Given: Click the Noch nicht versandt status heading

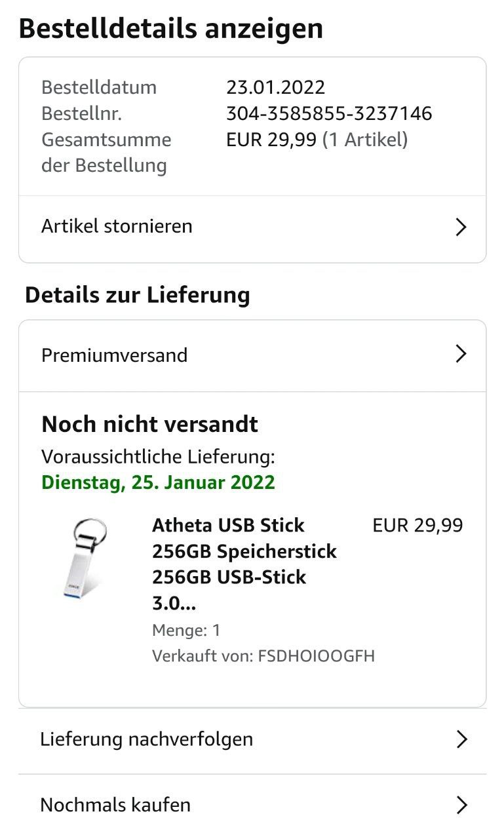Looking at the screenshot, I should pos(149,425).
